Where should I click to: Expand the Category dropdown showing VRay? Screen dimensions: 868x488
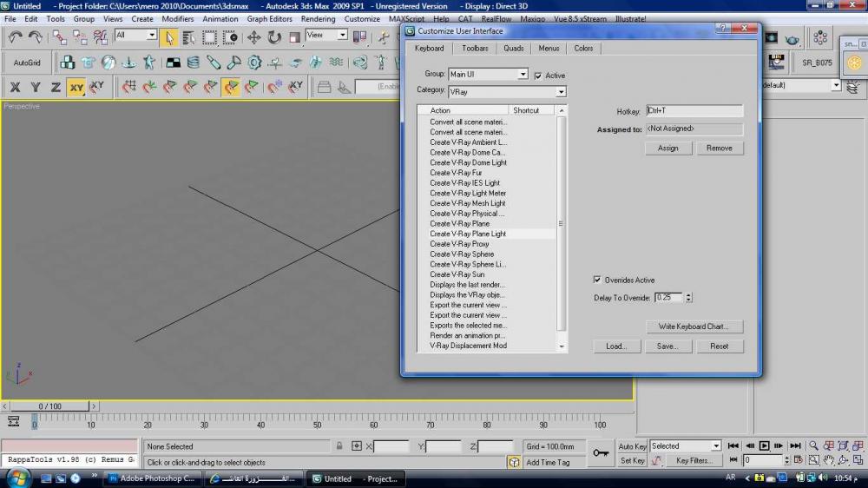(x=507, y=91)
